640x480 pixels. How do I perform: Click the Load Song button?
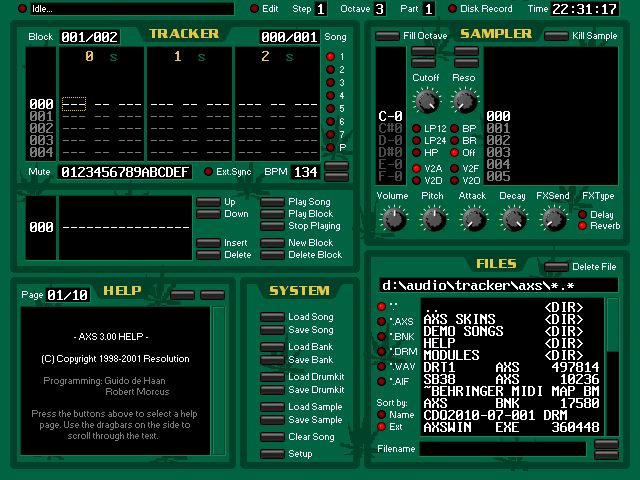[x=272, y=317]
